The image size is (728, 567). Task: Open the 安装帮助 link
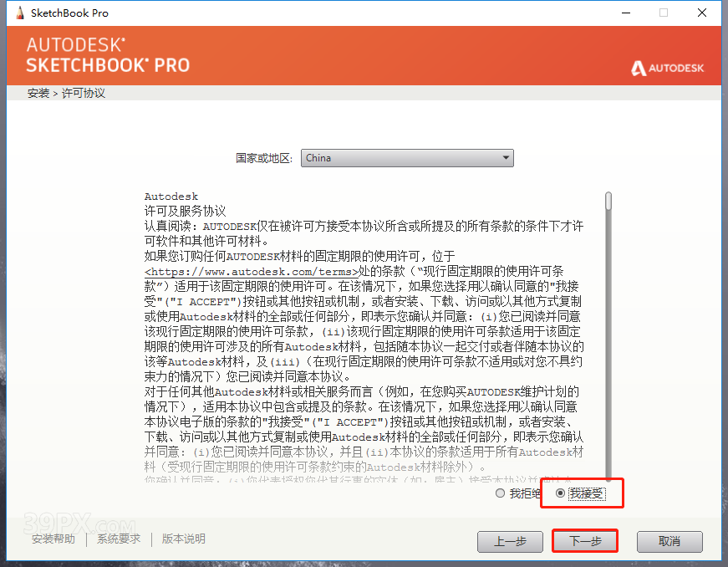pyautogui.click(x=53, y=539)
